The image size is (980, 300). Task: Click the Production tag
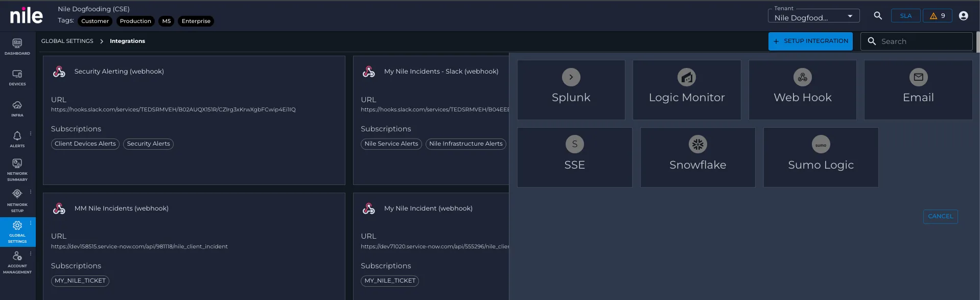click(x=135, y=21)
